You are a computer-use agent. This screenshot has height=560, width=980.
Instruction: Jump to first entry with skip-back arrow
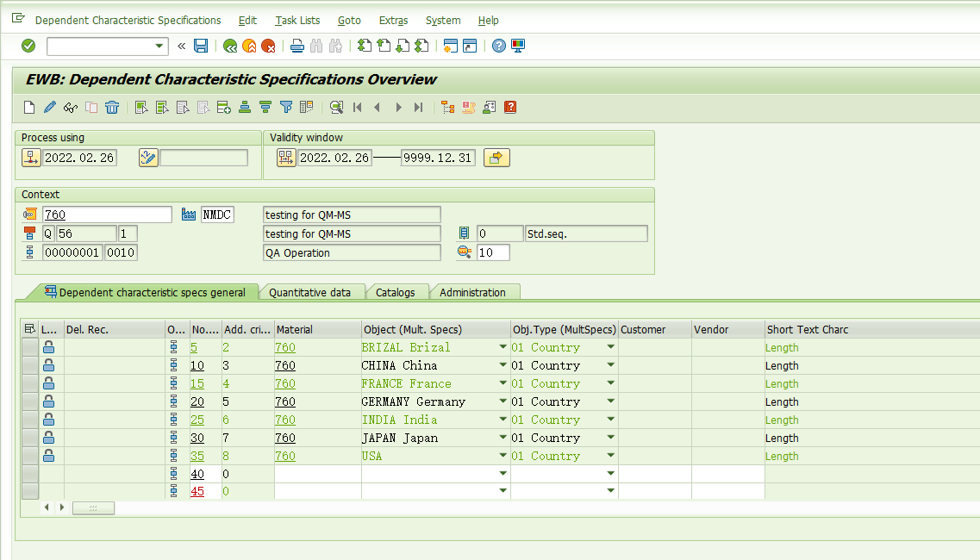click(358, 108)
